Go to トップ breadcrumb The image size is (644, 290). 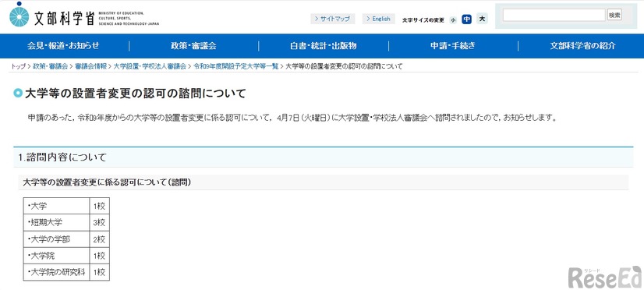(18, 66)
